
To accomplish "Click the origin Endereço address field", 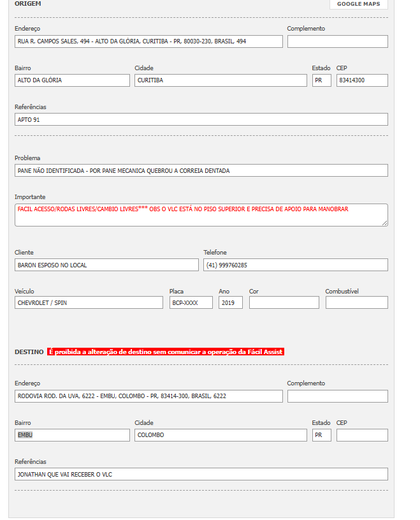I will [x=148, y=41].
